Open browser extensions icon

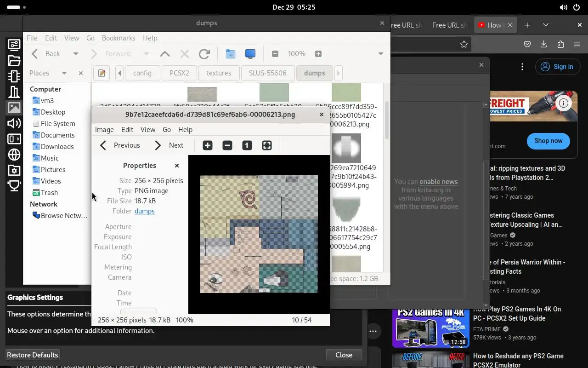[560, 44]
